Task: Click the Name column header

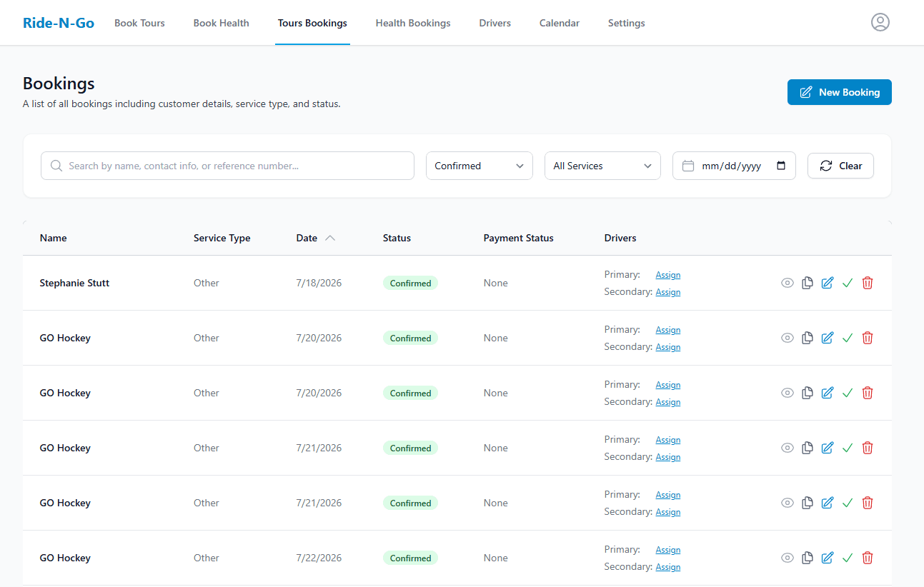Action: pos(54,238)
